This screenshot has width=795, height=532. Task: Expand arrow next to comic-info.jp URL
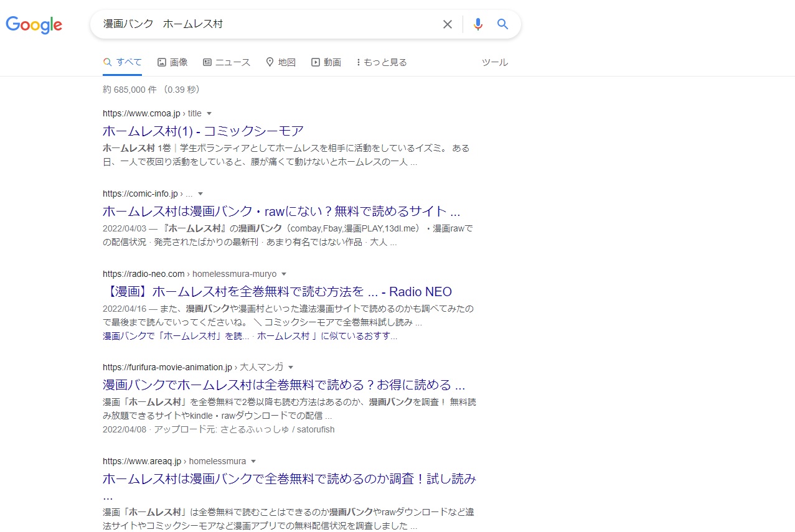pyautogui.click(x=200, y=194)
